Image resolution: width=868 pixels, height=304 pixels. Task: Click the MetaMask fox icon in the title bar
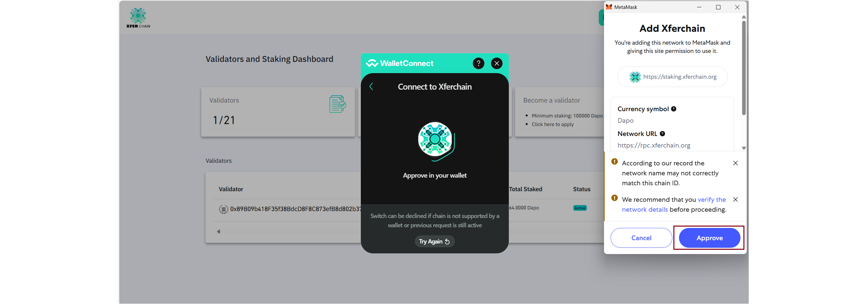pos(609,7)
